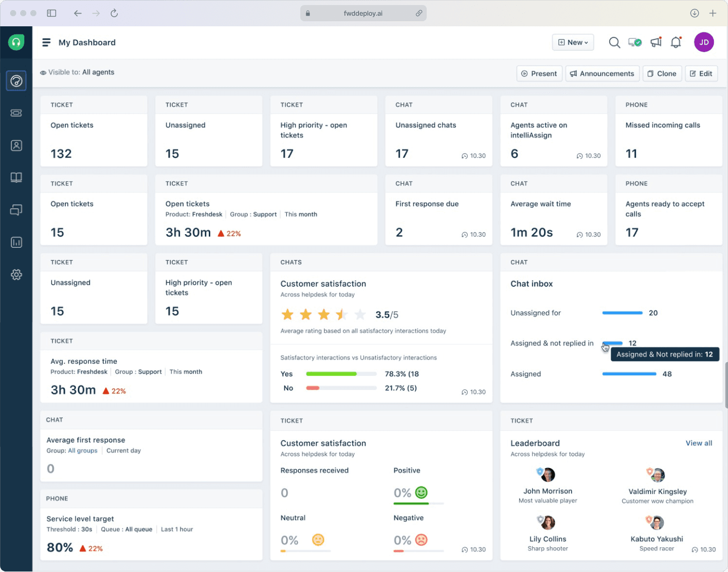Open View all link on Leaderboard
This screenshot has width=728, height=572.
699,443
